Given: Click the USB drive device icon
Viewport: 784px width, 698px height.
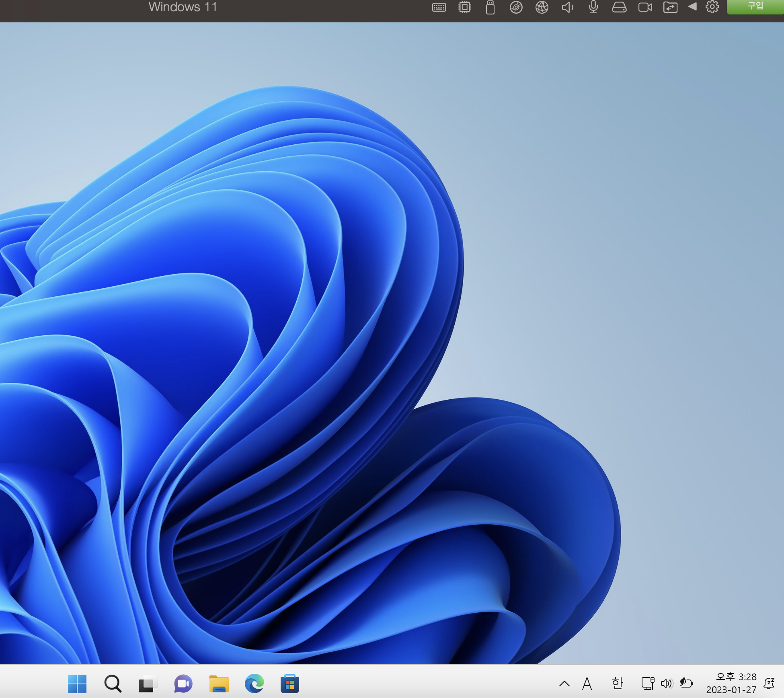Looking at the screenshot, I should pos(490,7).
